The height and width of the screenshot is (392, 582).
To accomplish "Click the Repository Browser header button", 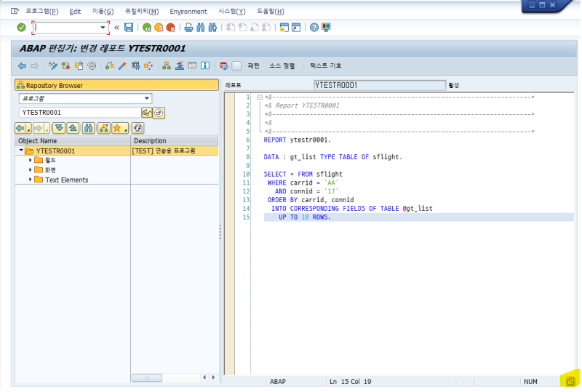I will tap(116, 85).
